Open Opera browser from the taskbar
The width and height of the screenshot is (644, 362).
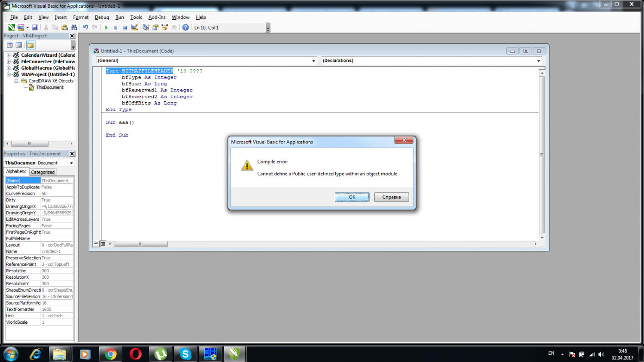136,354
